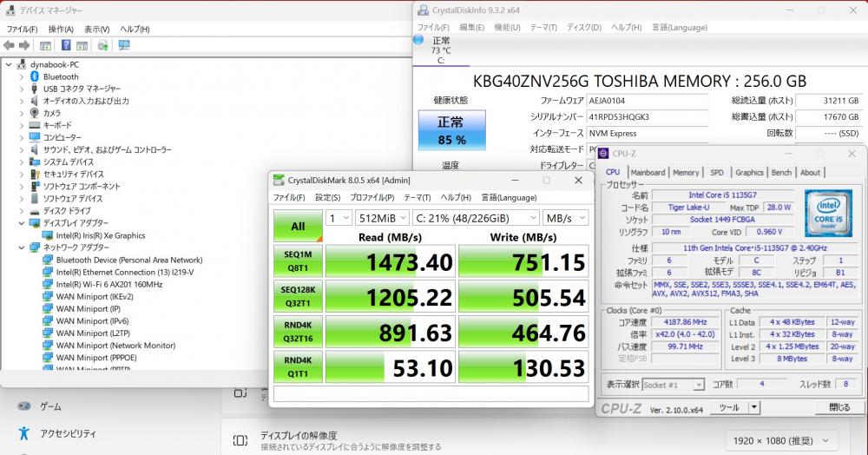Click the blue health status circle in CrystalDiskInfo
Viewport: 868px width, 455px height.
pyautogui.click(x=418, y=39)
